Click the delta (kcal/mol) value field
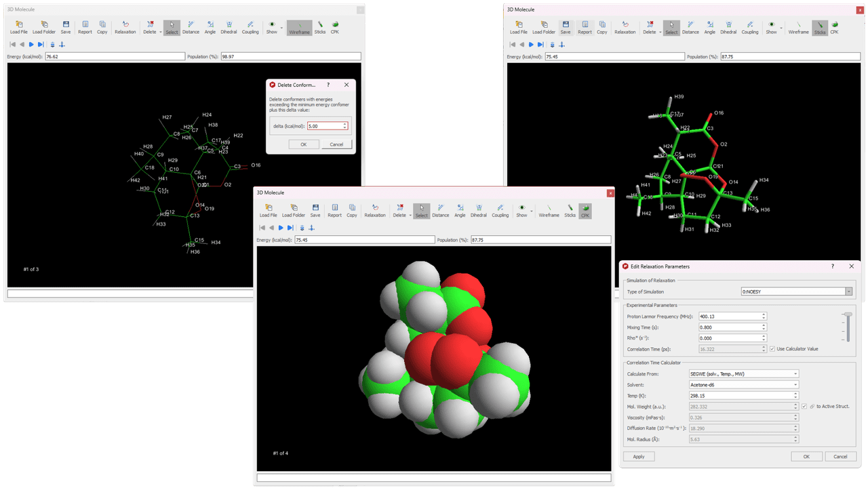 tap(328, 125)
